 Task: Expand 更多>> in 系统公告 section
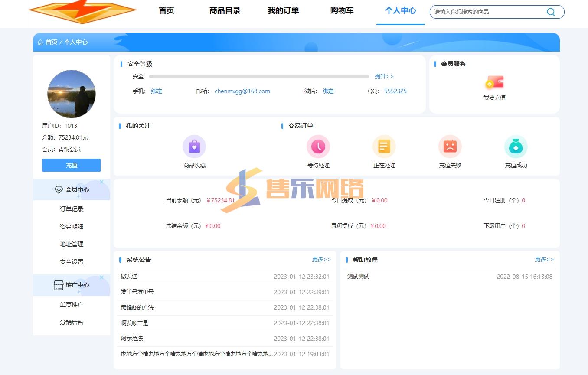click(x=321, y=259)
